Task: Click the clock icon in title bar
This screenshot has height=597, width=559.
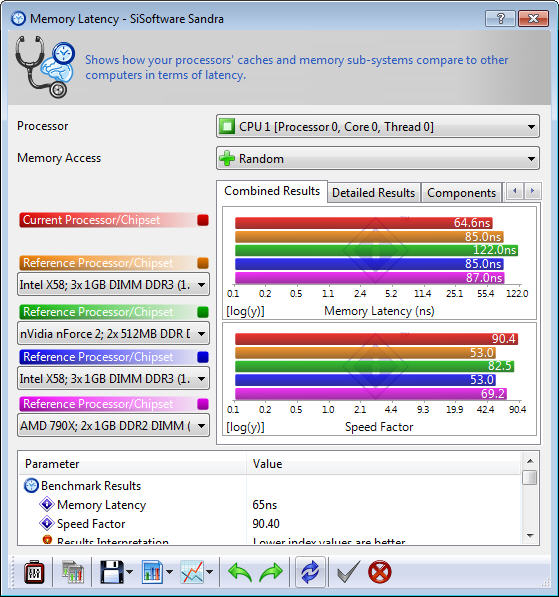Action: tap(18, 18)
